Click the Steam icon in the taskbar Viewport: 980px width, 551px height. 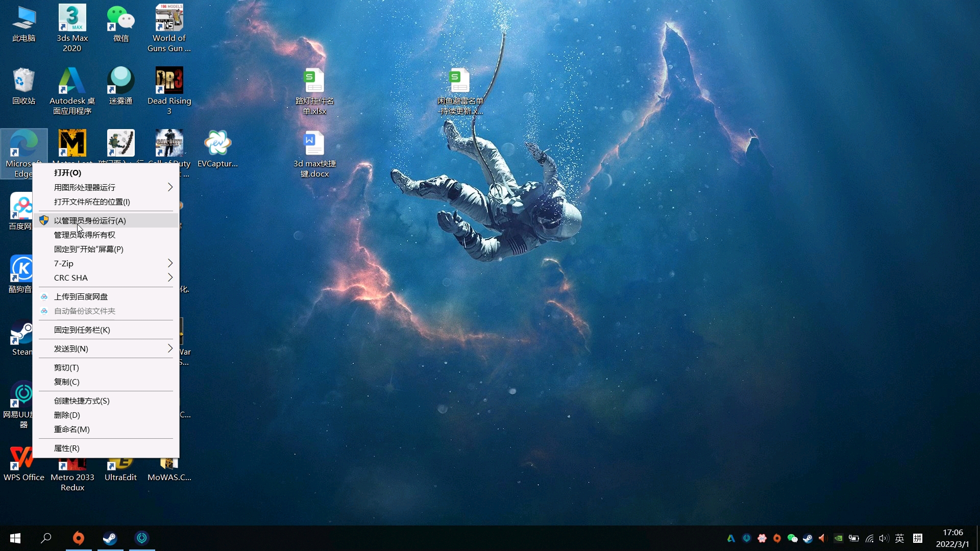pyautogui.click(x=110, y=538)
